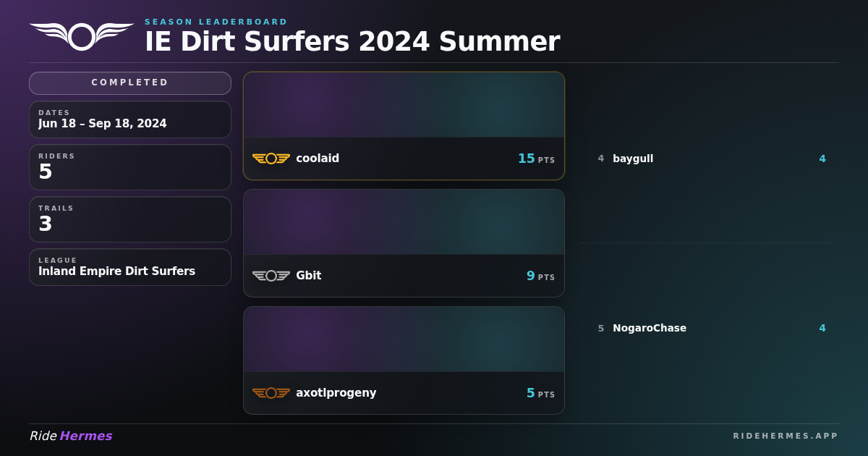
Task: Open the Ride Hermes footer brand link
Action: coord(71,436)
